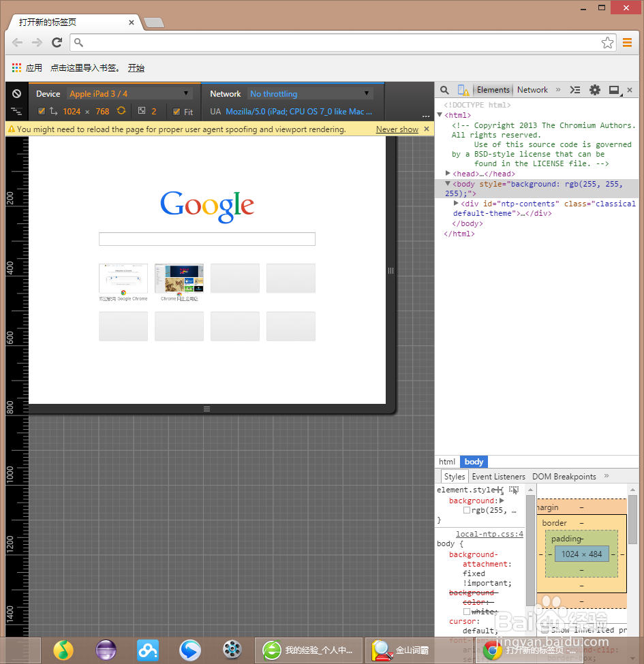Switch to the Network panel tab

[532, 90]
